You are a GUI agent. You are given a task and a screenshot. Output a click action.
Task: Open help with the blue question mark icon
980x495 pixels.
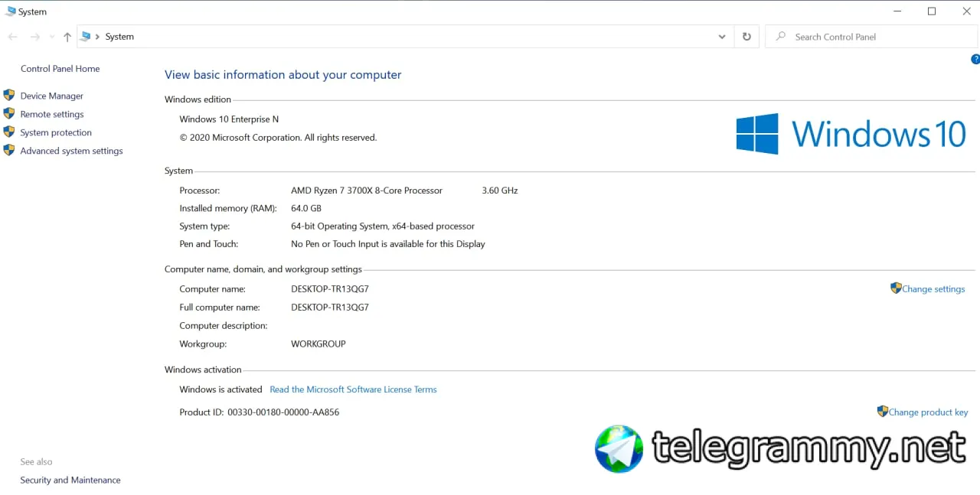click(x=975, y=59)
